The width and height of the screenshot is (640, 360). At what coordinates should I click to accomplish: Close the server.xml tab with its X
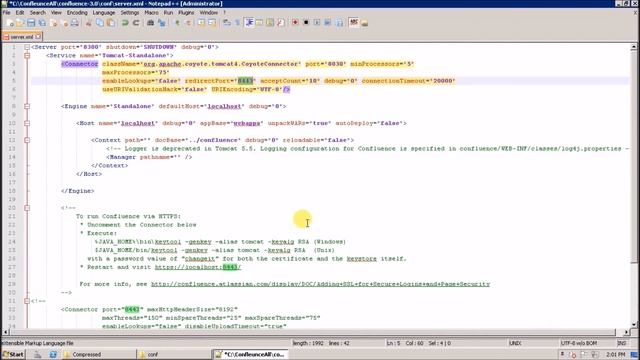point(38,37)
